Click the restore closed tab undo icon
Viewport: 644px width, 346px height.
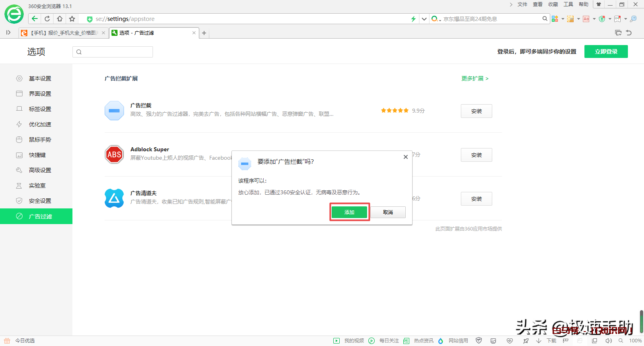pos(629,33)
